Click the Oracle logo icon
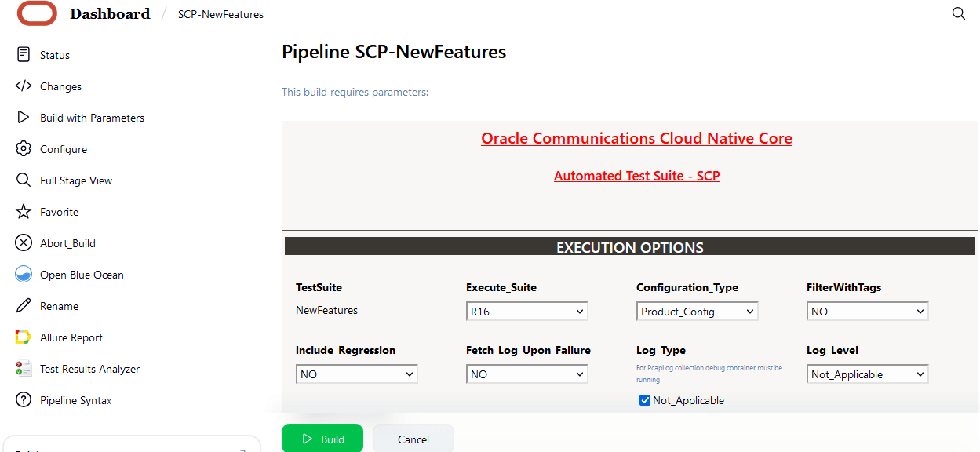 pos(37,13)
